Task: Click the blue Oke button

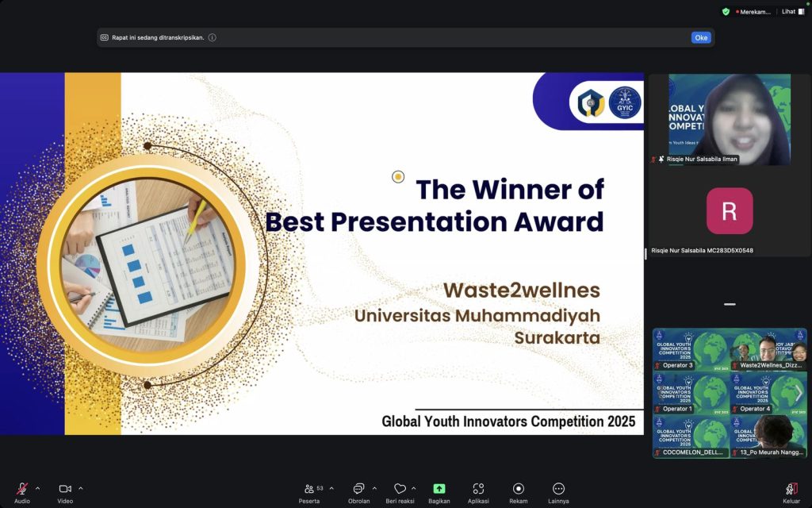Action: (701, 37)
